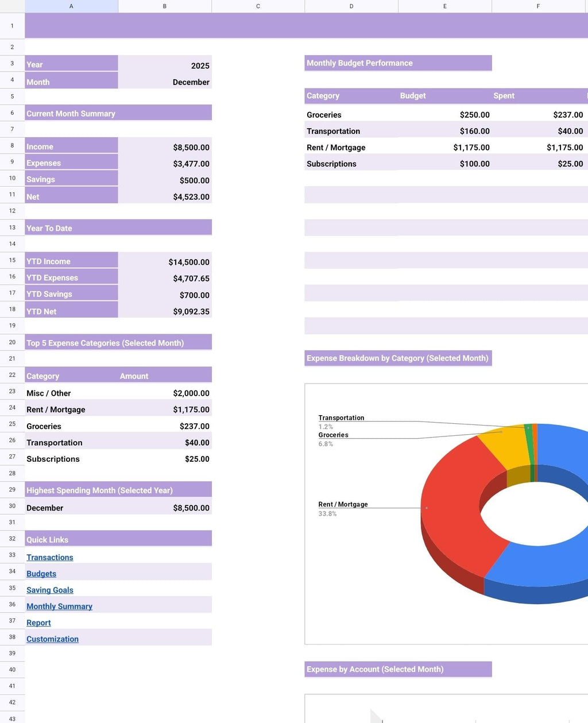Screen dimensions: 588x723
Task: Select column A header
Action: click(x=71, y=6)
